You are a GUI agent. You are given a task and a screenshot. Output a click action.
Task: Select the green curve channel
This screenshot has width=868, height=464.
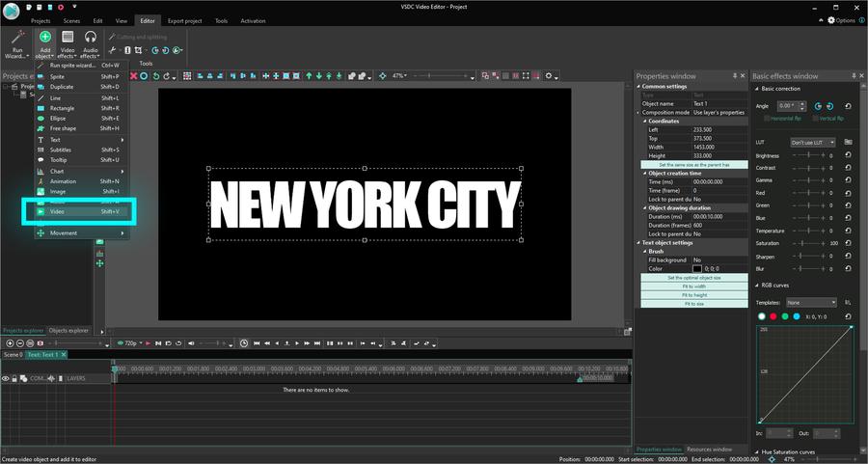[x=785, y=316]
